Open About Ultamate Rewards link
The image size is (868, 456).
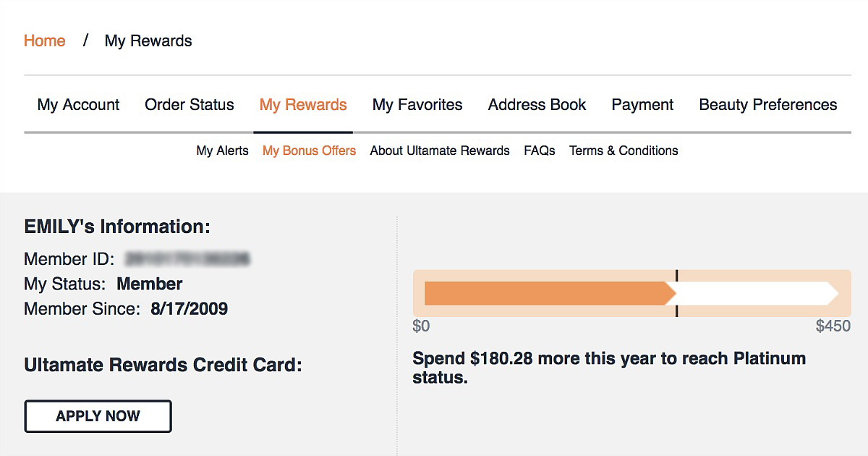[440, 151]
